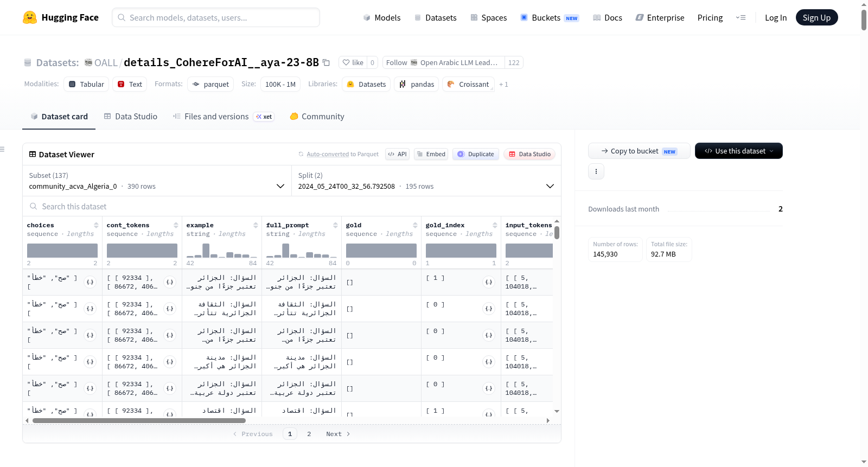Screen dimensions: 868x467
Task: Focus the Search this dataset field
Action: click(292, 207)
